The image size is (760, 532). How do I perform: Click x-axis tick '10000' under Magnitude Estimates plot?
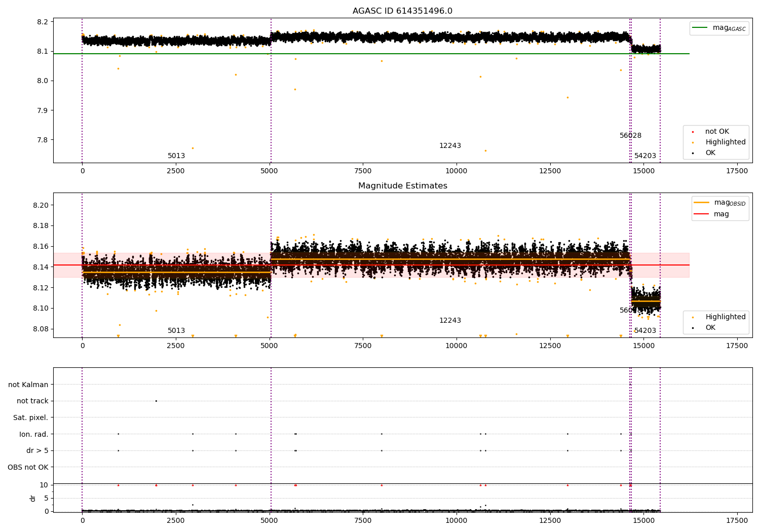point(457,346)
